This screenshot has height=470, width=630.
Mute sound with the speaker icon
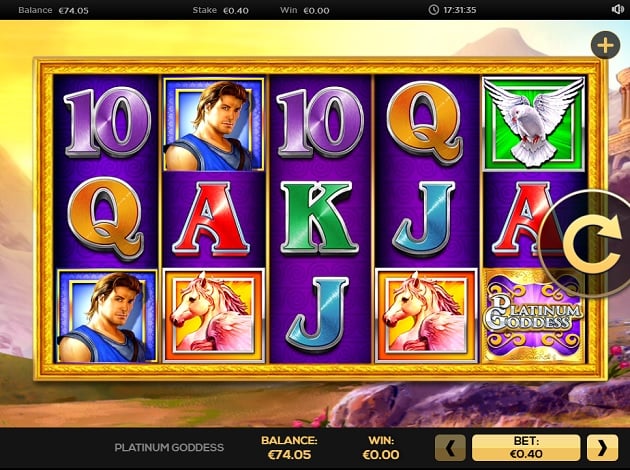point(617,9)
